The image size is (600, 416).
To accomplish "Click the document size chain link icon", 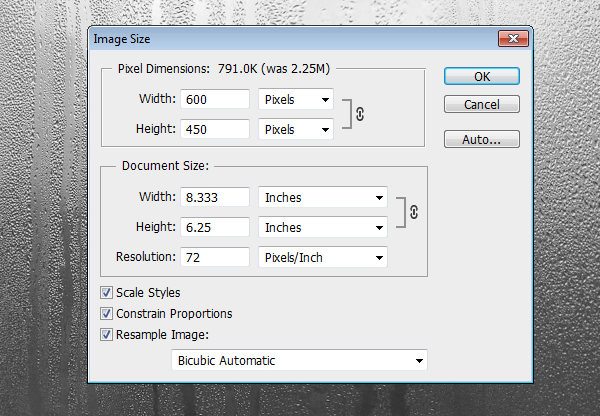I will coord(414,212).
